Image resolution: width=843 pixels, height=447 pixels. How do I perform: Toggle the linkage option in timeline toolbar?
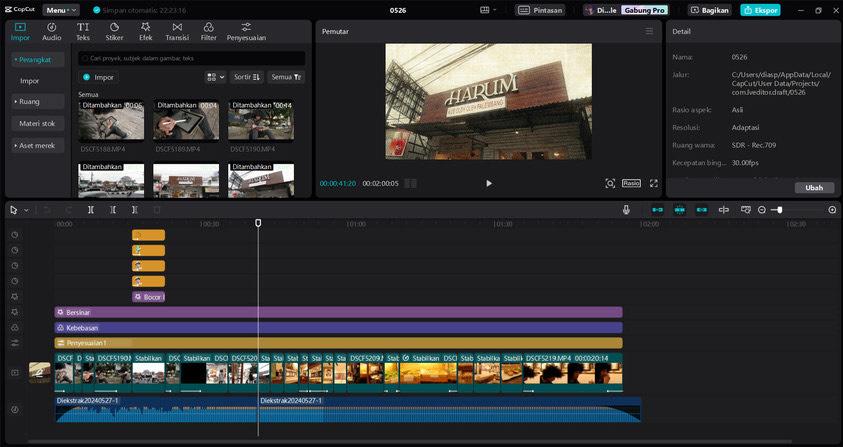[x=702, y=210]
